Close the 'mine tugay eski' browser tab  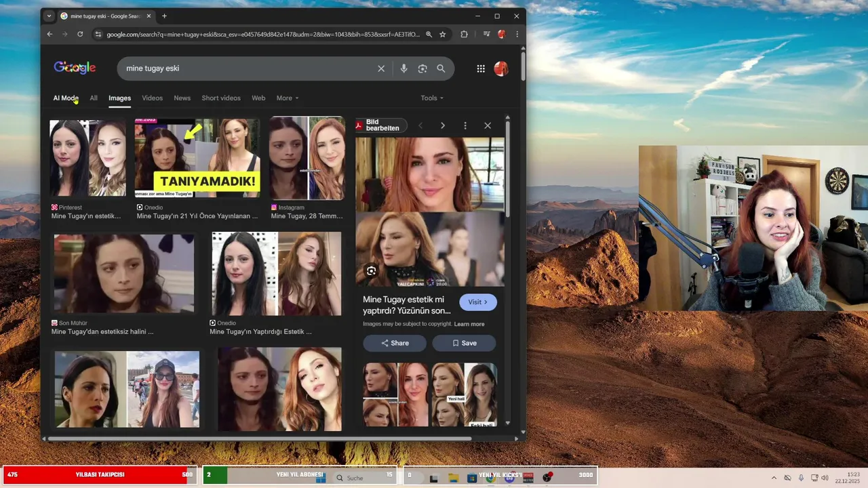click(148, 16)
